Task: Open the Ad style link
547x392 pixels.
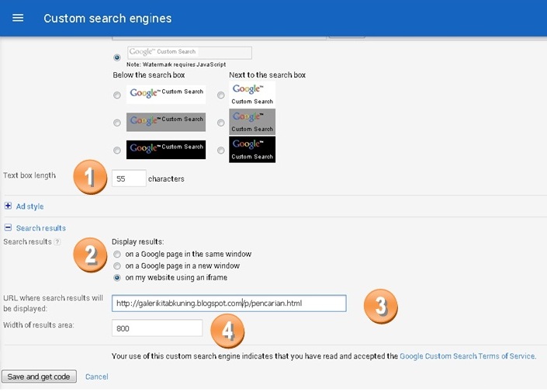Action: (30, 206)
